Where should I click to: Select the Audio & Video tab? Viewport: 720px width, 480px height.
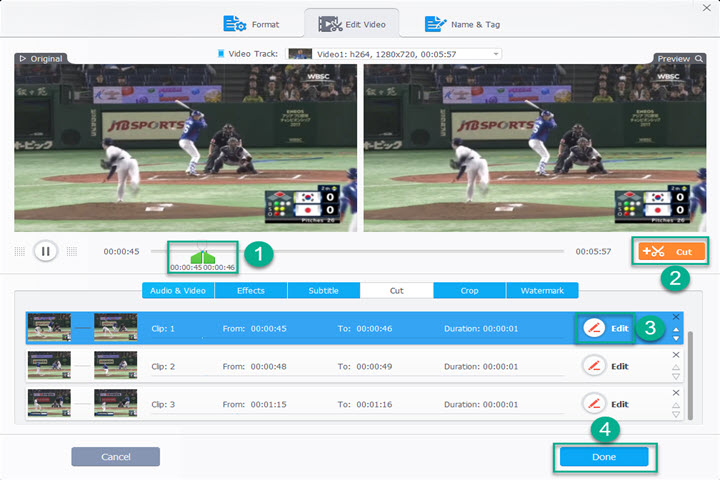[x=178, y=290]
